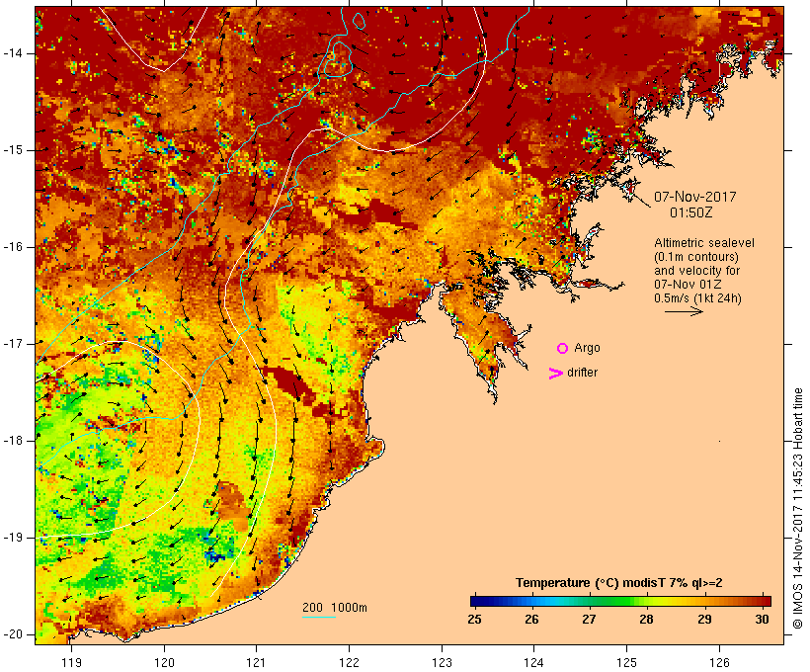810x672 pixels.
Task: Click color bar tick label 26
Action: point(531,620)
